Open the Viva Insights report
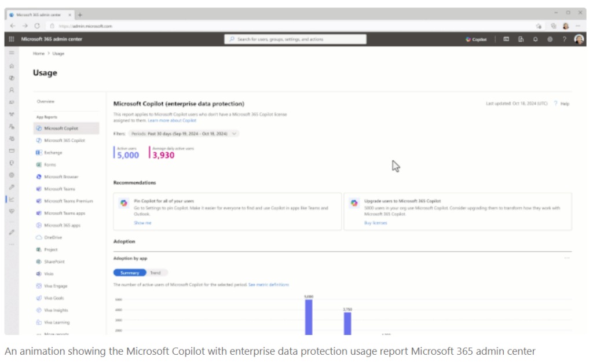593x364 pixels. pyautogui.click(x=56, y=310)
